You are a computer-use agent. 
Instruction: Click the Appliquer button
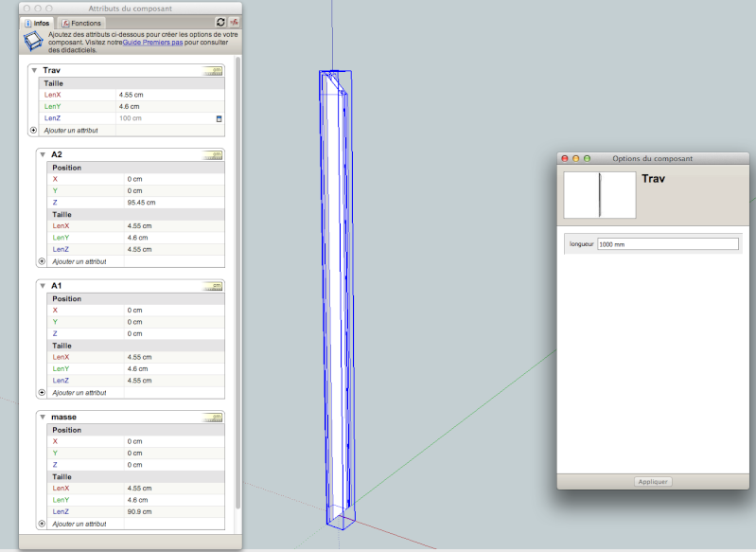pos(653,482)
